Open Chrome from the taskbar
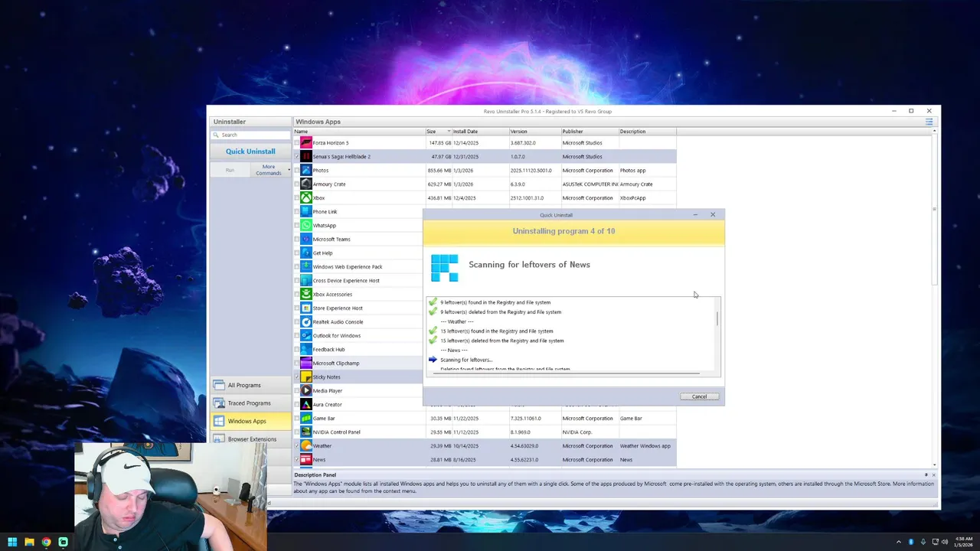 (x=46, y=542)
